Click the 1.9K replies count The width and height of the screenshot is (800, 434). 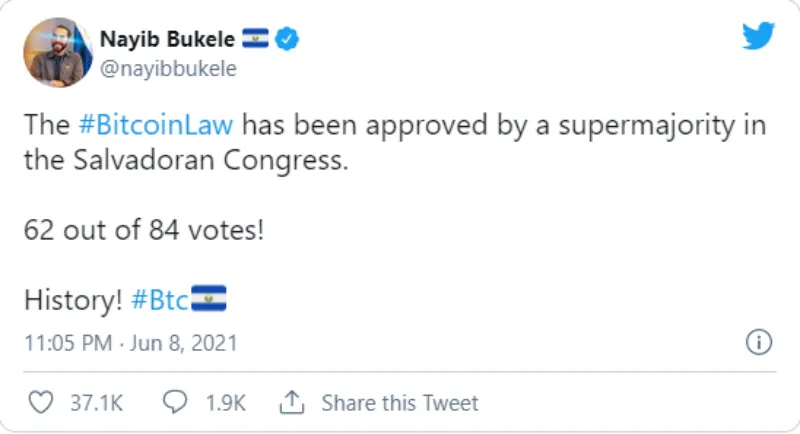coord(225,403)
